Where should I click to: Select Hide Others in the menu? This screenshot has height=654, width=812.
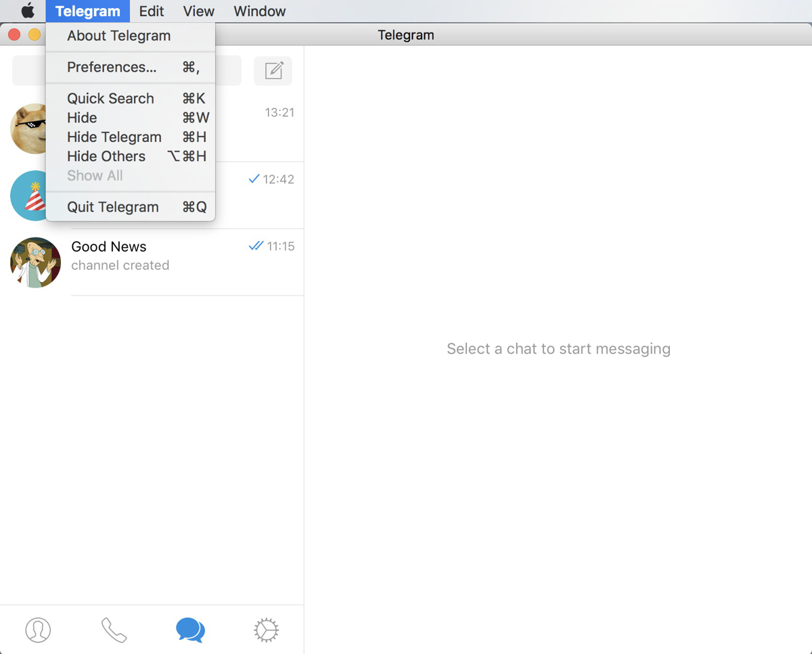131,156
